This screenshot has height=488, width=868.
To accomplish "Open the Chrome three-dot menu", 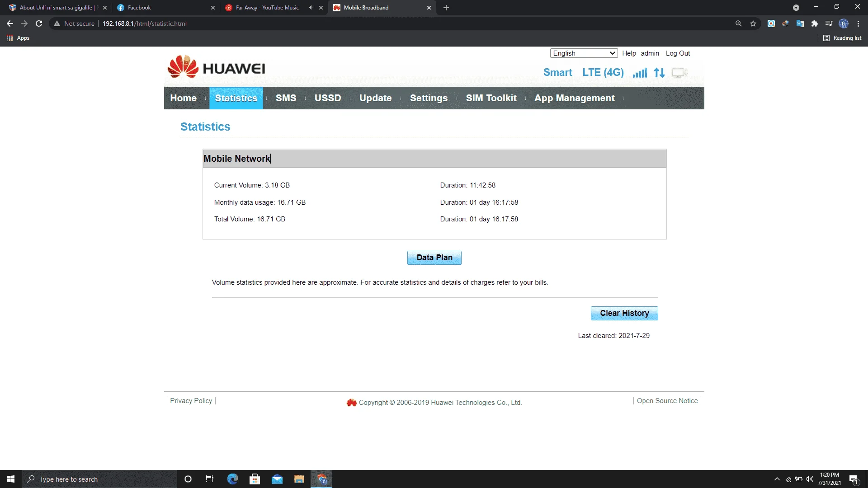I will [x=858, y=23].
